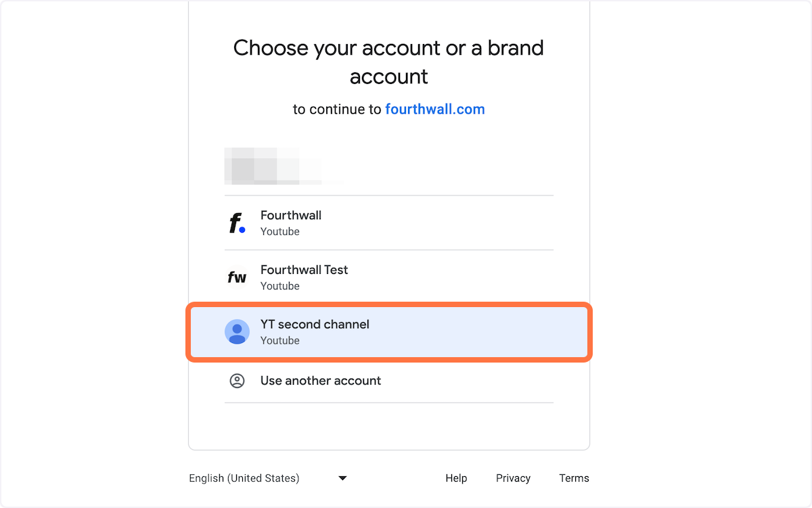Image resolution: width=812 pixels, height=508 pixels.
Task: Open the fourthwall.com link
Action: click(435, 109)
